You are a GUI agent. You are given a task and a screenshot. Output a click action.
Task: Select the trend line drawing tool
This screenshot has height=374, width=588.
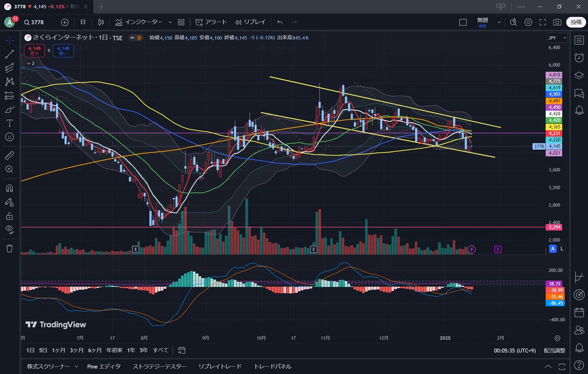(9, 54)
